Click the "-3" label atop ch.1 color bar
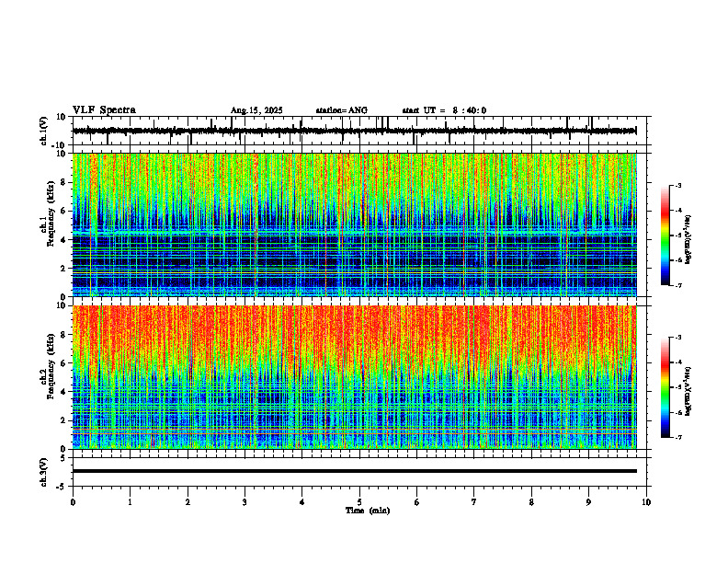728x563 pixels. click(677, 185)
